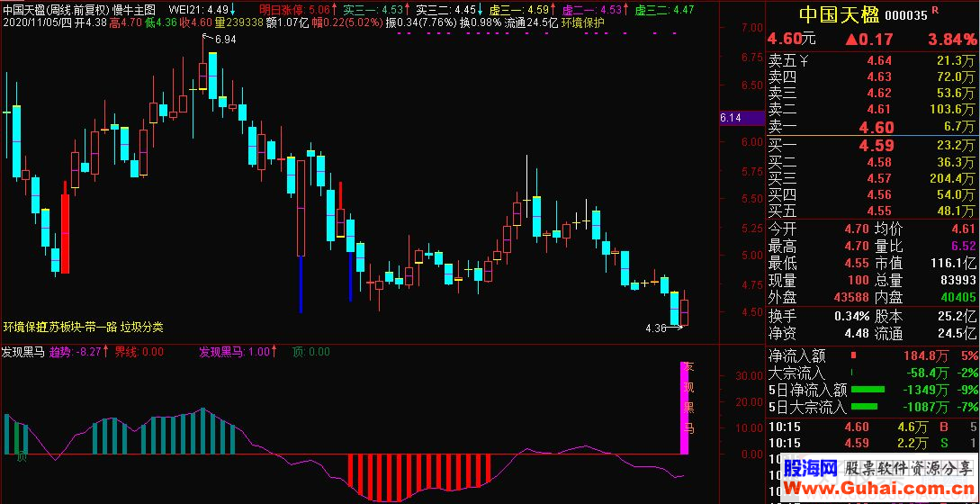Click the green bar for 5日净流入额

pyautogui.click(x=868, y=390)
